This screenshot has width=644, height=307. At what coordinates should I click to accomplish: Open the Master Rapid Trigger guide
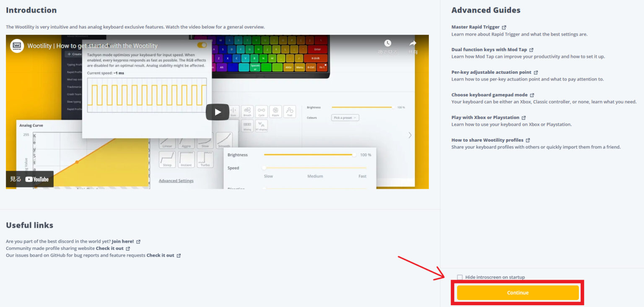point(475,27)
